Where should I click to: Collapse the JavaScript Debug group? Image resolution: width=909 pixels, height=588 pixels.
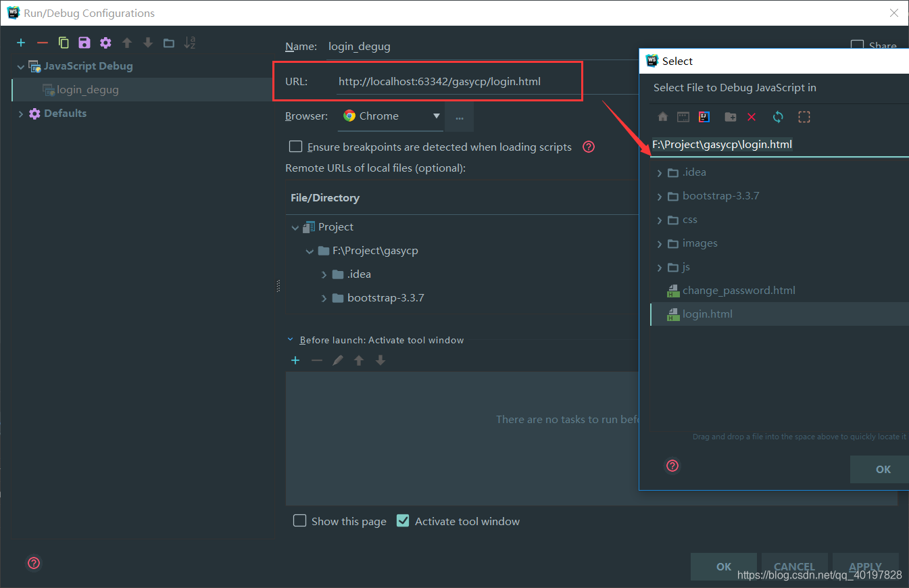(20, 66)
